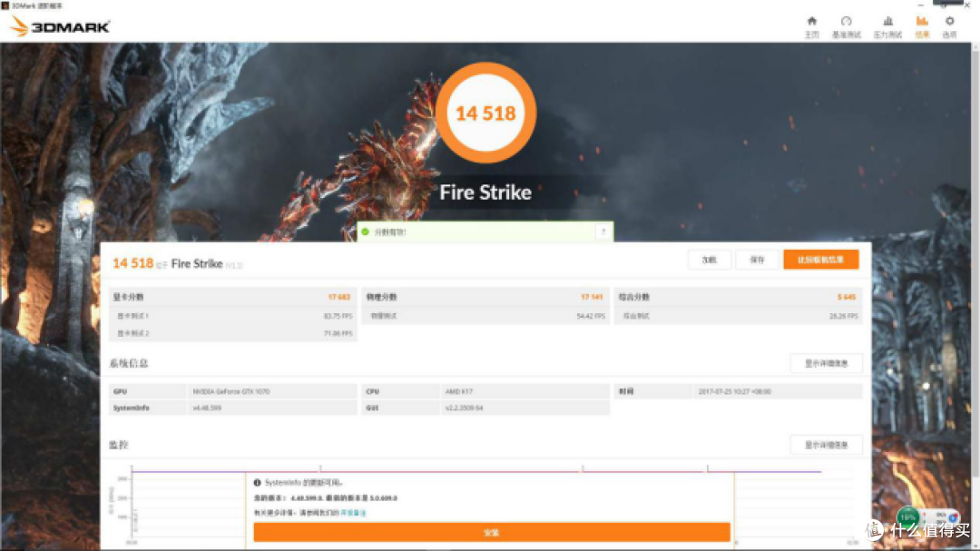
Task: Show detailed info for System Info (系统信息)
Action: coord(826,363)
